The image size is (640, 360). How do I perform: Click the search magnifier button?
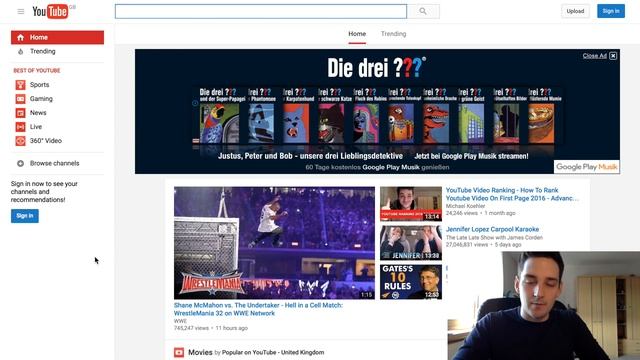(423, 11)
